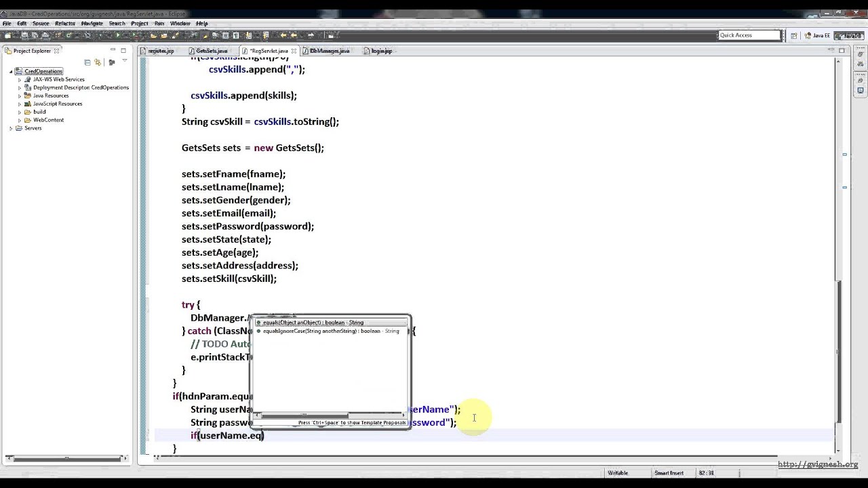Click the GetSets sets = new GetSets(); line
The height and width of the screenshot is (488, 868).
253,148
